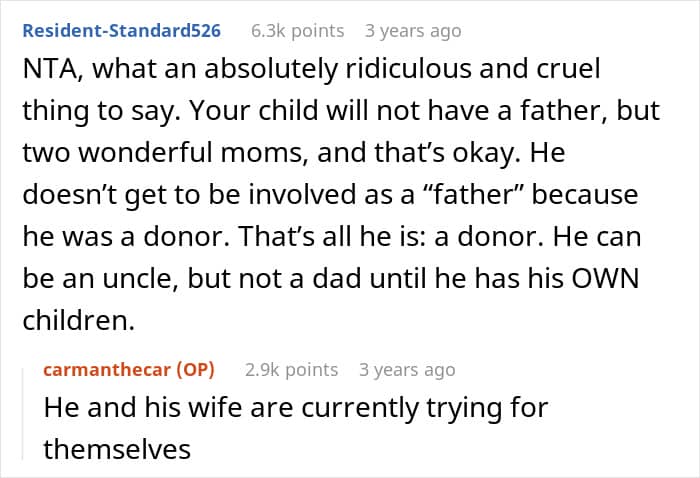
Task: Click the word "themselves" in the reply
Action: 116,449
